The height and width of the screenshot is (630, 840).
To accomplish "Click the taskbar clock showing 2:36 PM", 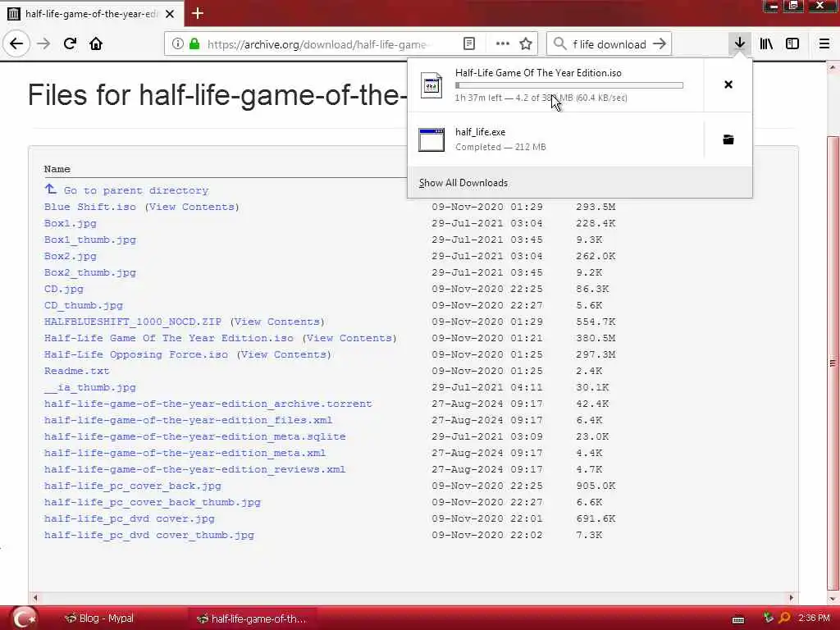I will point(814,619).
